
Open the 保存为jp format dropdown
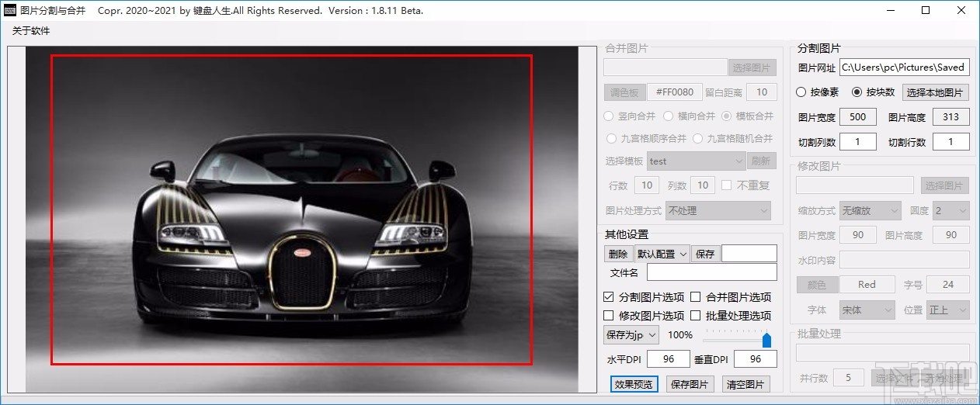click(x=631, y=335)
